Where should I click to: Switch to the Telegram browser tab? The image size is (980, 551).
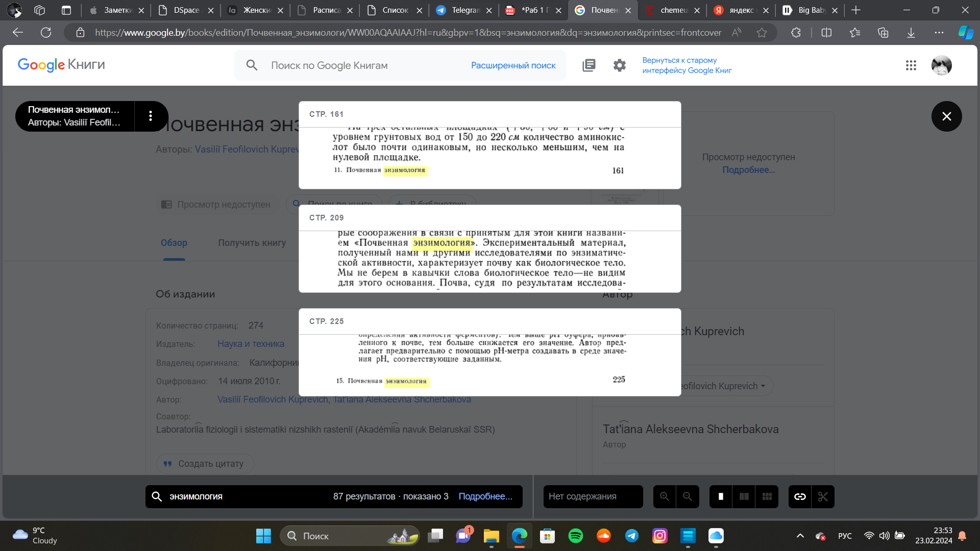[464, 10]
